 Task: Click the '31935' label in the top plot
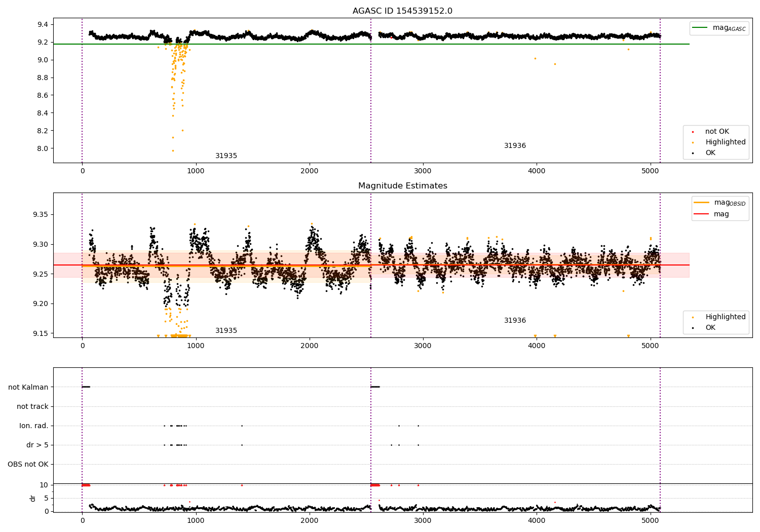coord(226,156)
